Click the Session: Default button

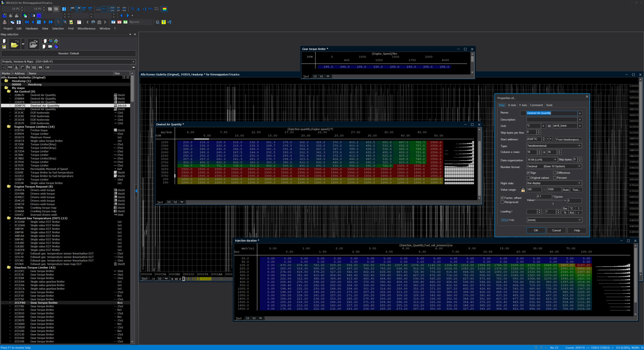click(x=68, y=54)
